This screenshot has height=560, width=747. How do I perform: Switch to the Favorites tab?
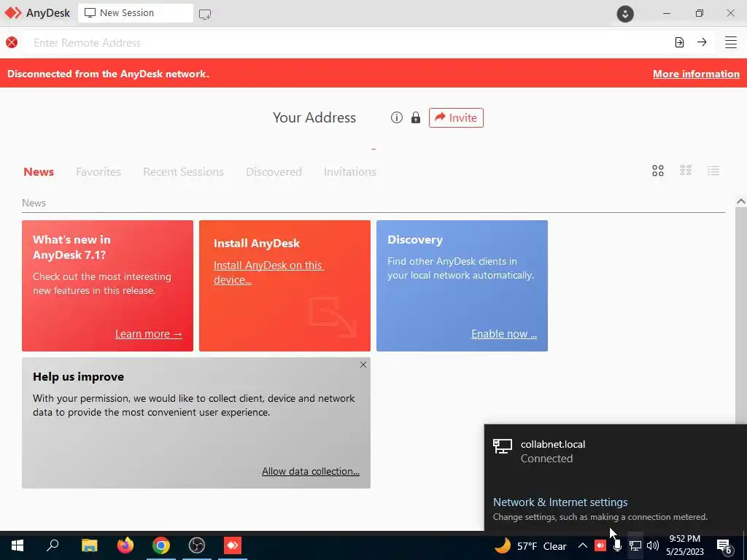coord(98,171)
